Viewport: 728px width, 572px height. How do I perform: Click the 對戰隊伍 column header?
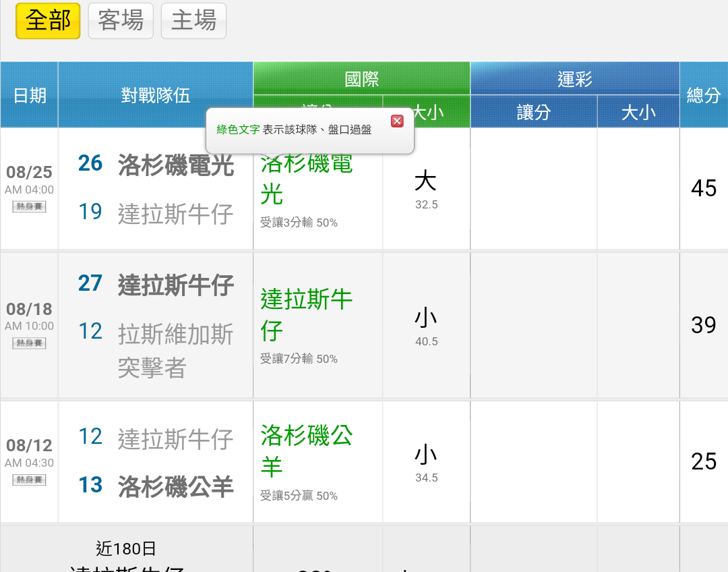156,95
